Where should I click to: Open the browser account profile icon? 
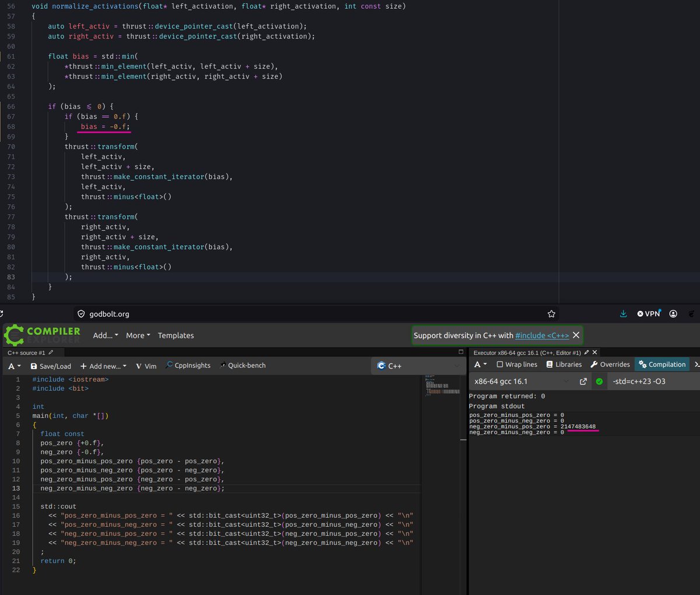[x=673, y=314]
